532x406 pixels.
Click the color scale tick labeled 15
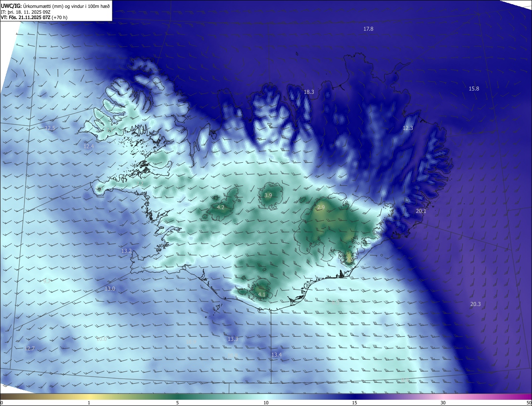tap(355, 403)
